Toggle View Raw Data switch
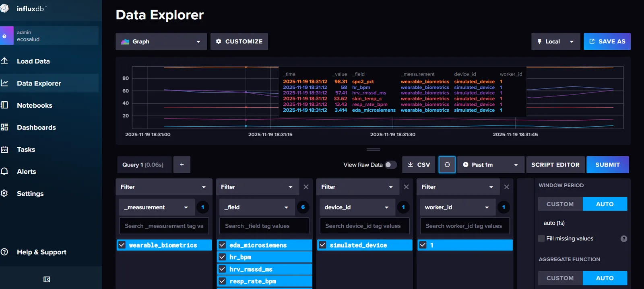 click(x=390, y=165)
